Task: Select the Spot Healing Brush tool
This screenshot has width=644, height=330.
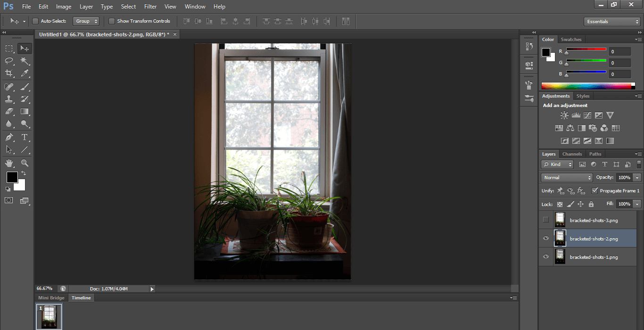Action: (9, 86)
